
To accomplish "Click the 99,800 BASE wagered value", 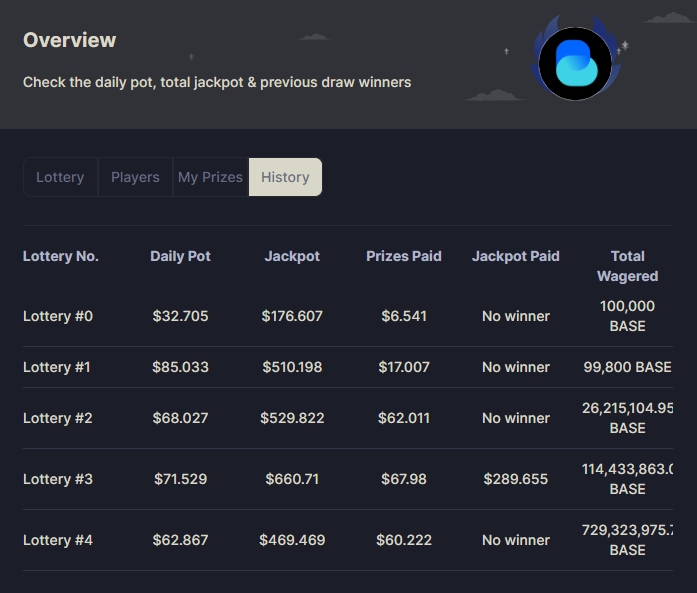I will pos(627,367).
